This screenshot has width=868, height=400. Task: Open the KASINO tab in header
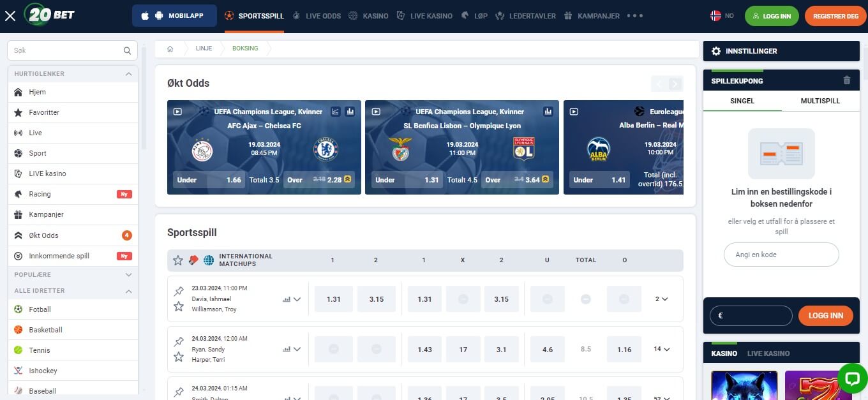[368, 16]
